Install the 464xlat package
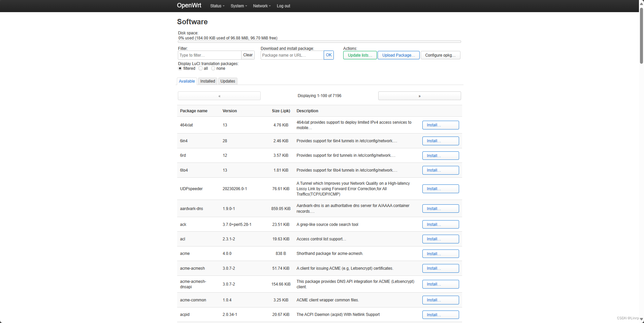This screenshot has height=323, width=644. [x=441, y=125]
